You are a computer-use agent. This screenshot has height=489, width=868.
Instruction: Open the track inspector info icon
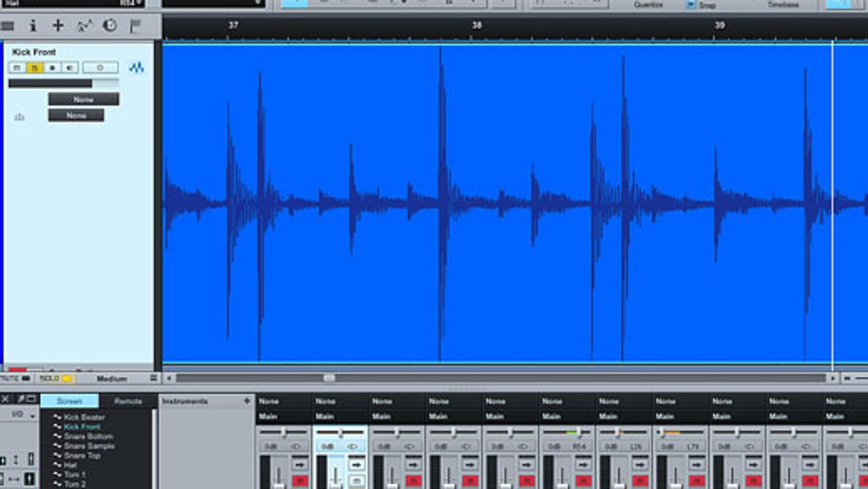(x=33, y=26)
